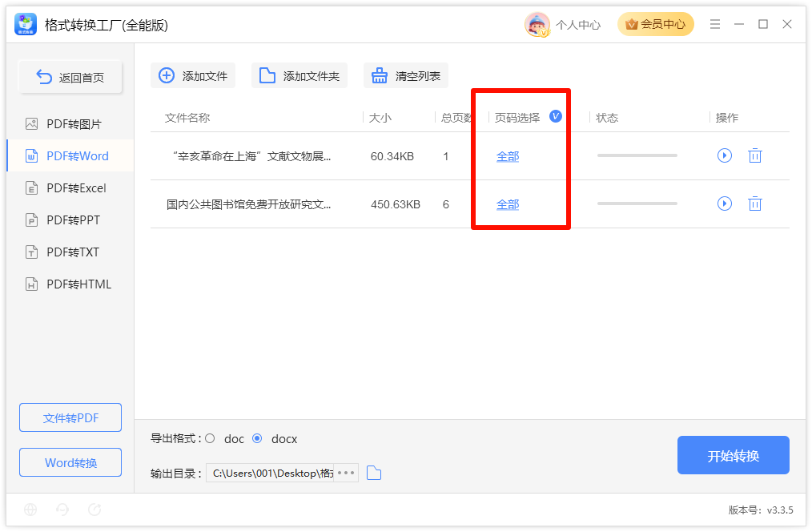The image size is (812, 532).
Task: Click the blue V badge beside 页码选择
Action: pyautogui.click(x=556, y=116)
